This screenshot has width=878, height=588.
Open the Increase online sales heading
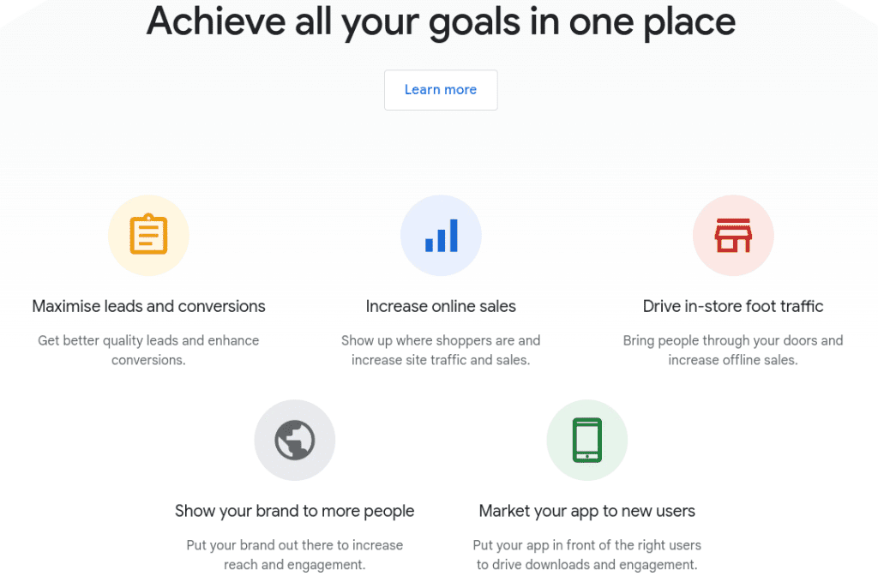441,306
